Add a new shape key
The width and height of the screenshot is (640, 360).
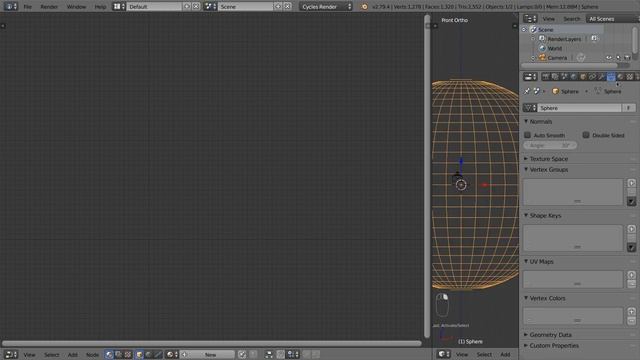[631, 229]
